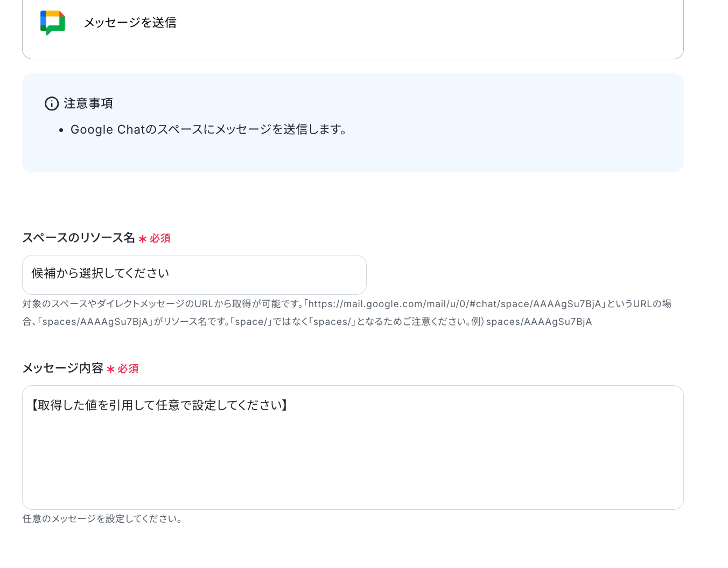Image resolution: width=728 pixels, height=568 pixels.
Task: Click the info circle icon beside 注意事項
Action: (x=52, y=103)
